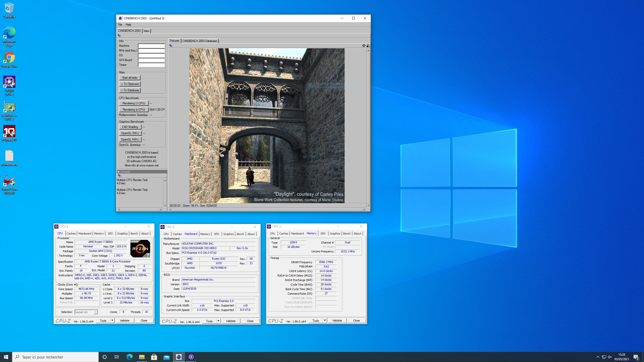Viewport: 644px width, 362px height.
Task: Open Mail app from the taskbar
Action: tap(166, 357)
